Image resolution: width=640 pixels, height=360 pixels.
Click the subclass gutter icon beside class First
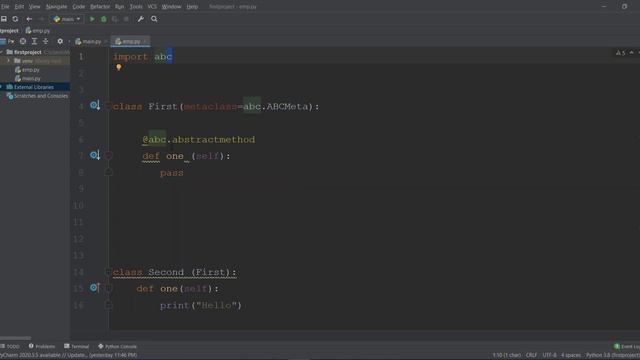95,106
